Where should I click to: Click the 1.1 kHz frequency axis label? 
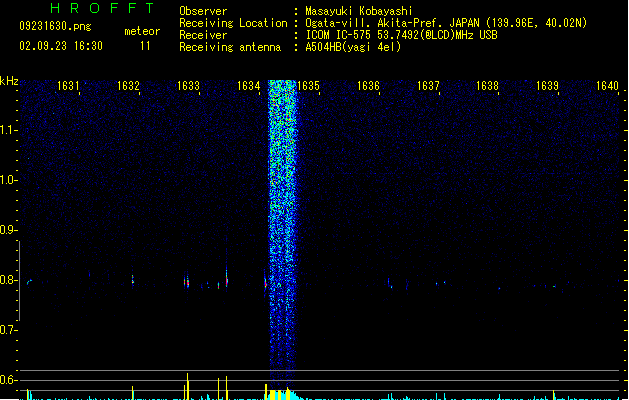coord(8,130)
